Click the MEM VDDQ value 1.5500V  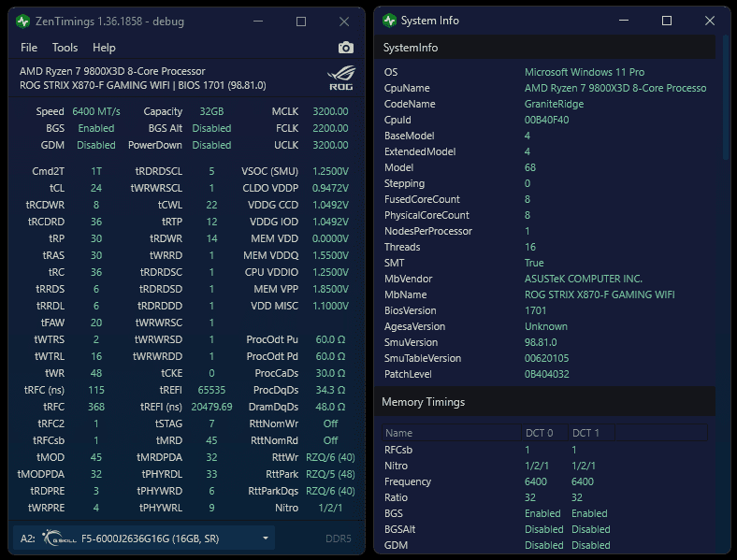point(330,255)
